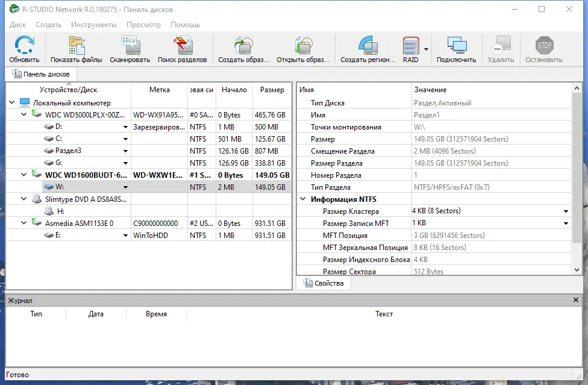
Task: Click the Метка column header
Action: pos(160,90)
